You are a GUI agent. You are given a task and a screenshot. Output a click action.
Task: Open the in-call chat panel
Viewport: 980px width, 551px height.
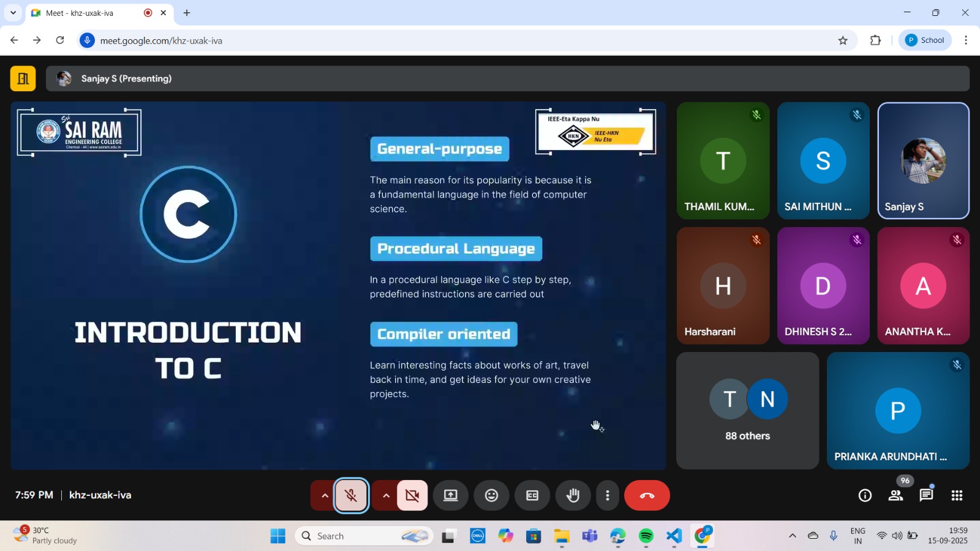click(x=926, y=495)
